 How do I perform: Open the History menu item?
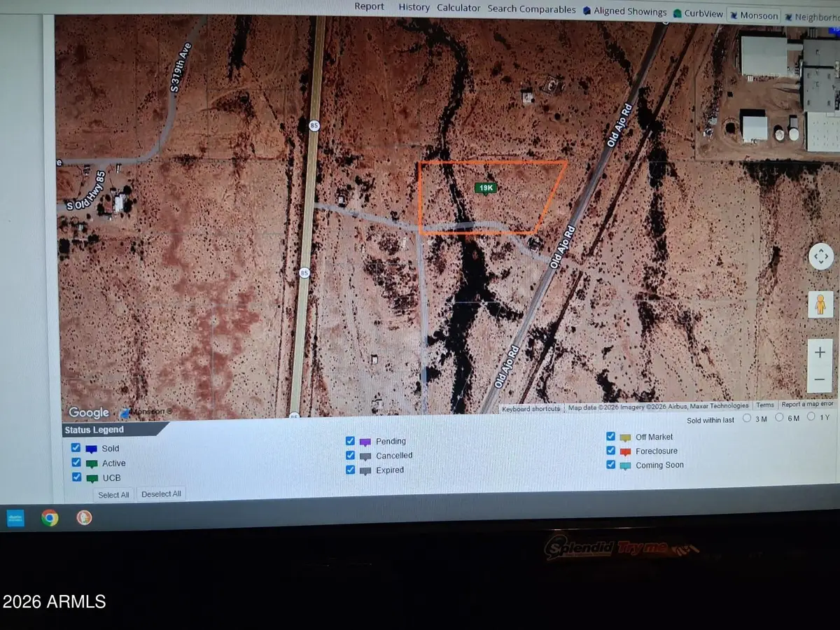click(x=414, y=7)
